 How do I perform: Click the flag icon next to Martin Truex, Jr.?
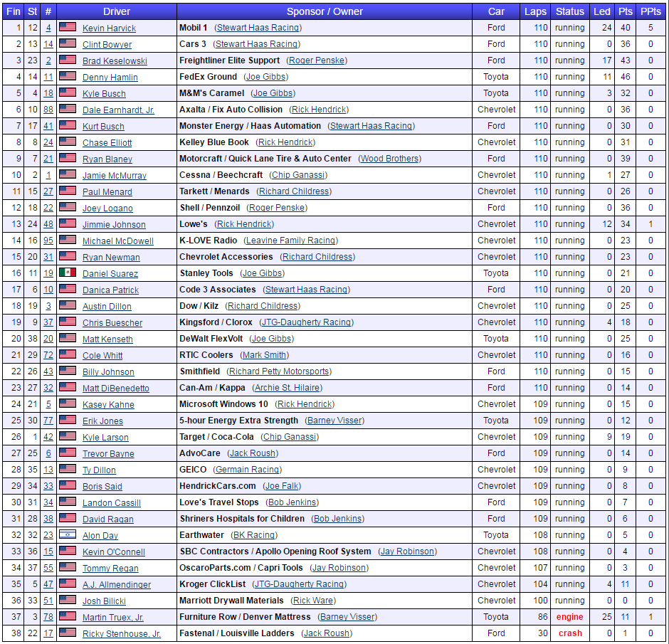click(x=68, y=617)
